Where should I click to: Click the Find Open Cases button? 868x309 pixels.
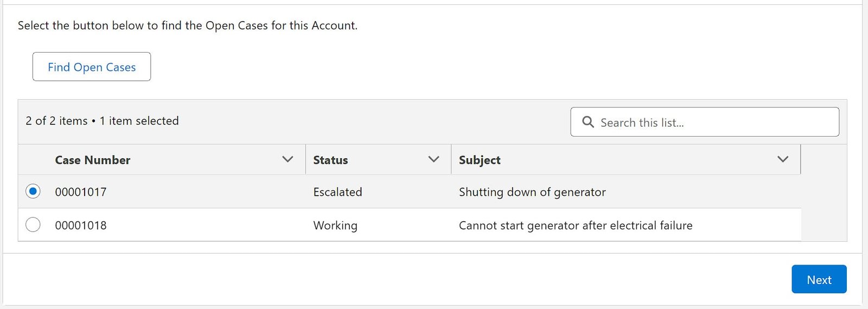pos(92,67)
